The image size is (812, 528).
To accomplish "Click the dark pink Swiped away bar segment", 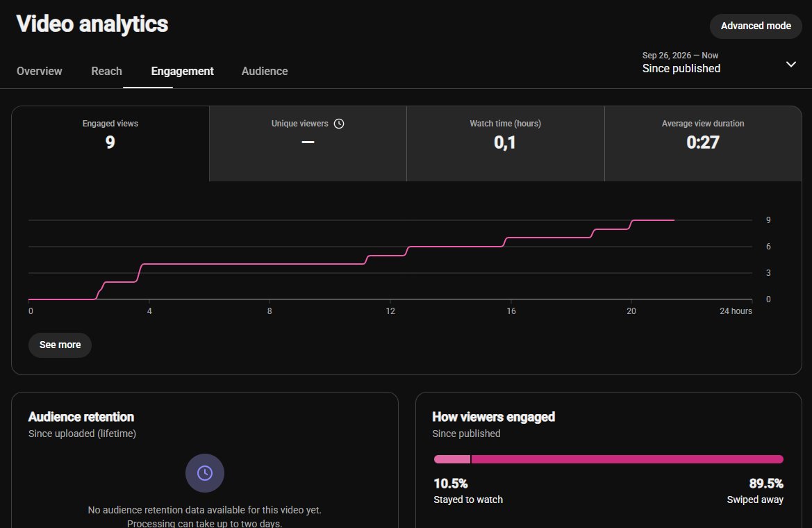I will coord(627,459).
